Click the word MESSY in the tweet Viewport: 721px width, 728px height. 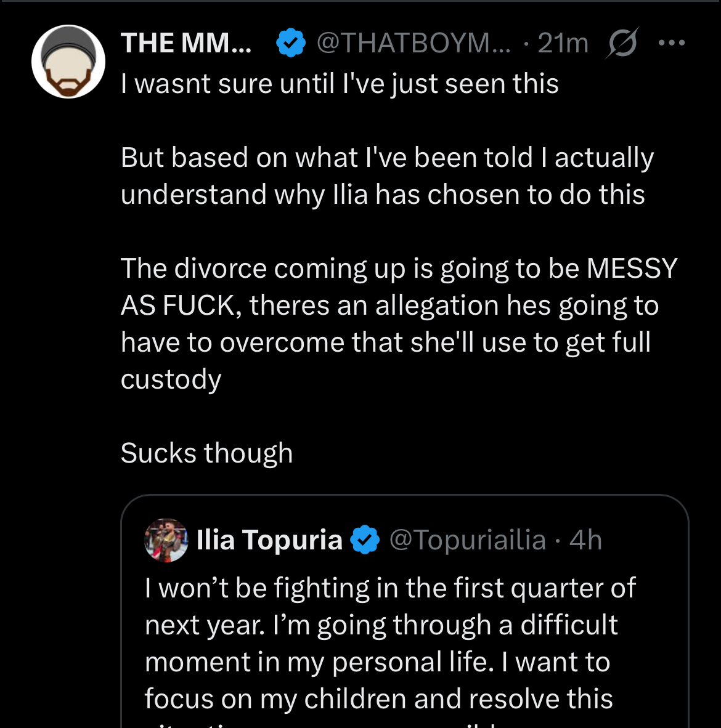click(x=632, y=269)
